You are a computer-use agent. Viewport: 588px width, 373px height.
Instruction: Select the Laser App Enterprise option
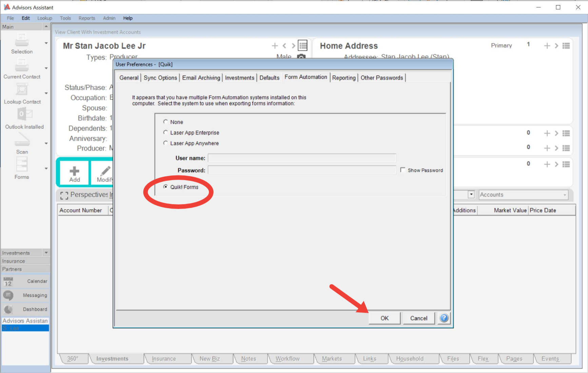click(165, 133)
